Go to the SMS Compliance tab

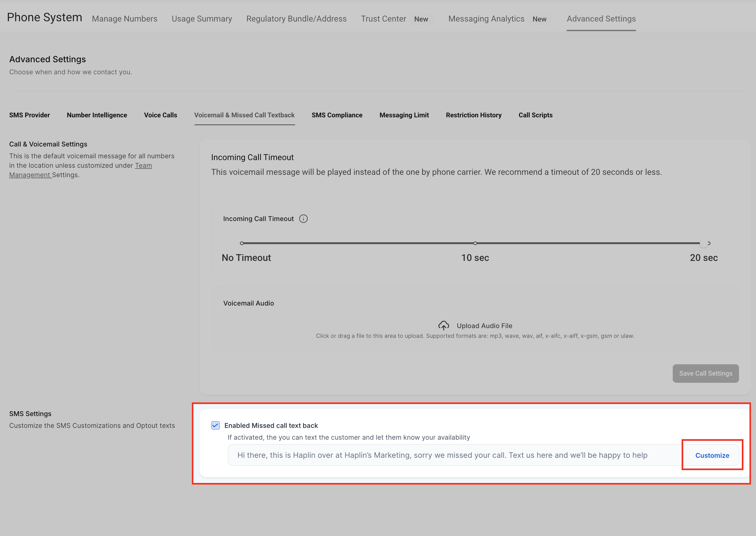(337, 115)
